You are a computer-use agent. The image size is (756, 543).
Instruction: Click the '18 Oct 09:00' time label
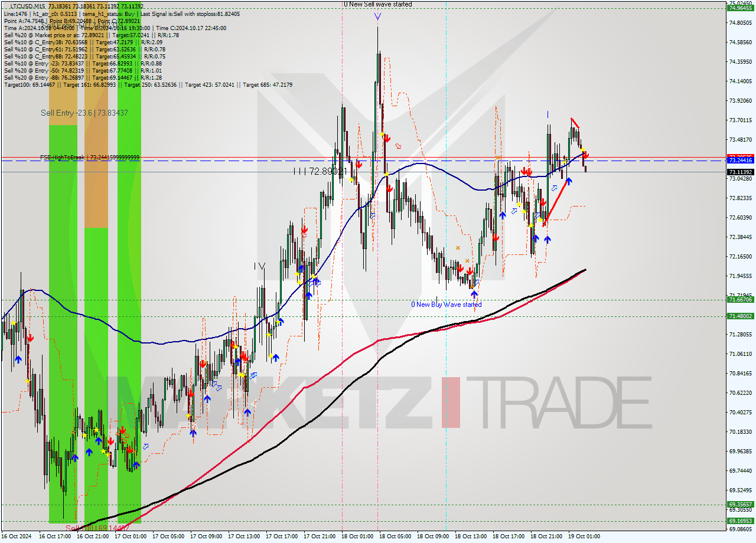(433, 536)
